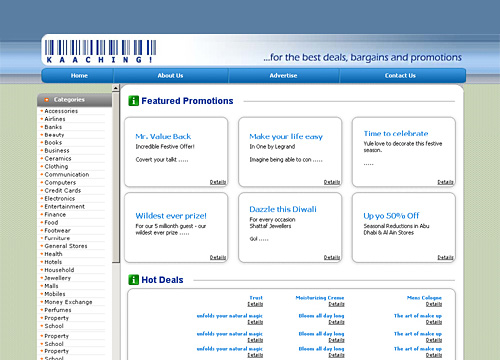Open the Home menu item

[x=79, y=76]
